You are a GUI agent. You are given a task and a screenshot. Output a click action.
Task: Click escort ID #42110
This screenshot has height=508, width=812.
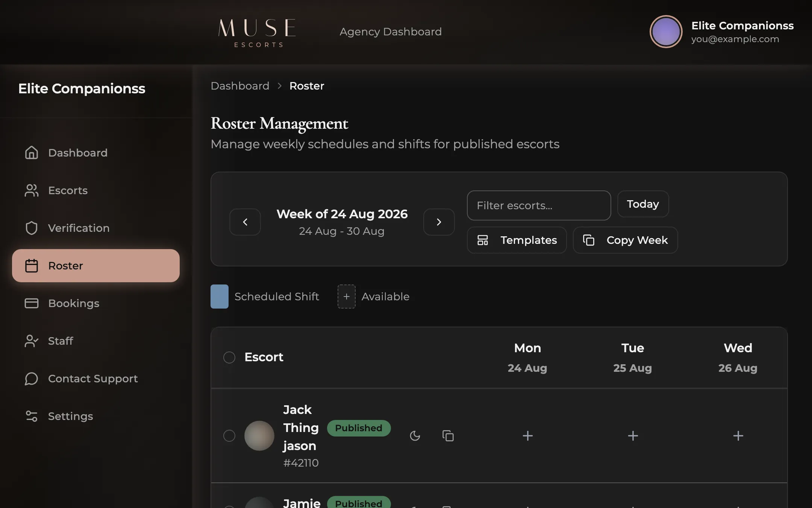tap(301, 463)
